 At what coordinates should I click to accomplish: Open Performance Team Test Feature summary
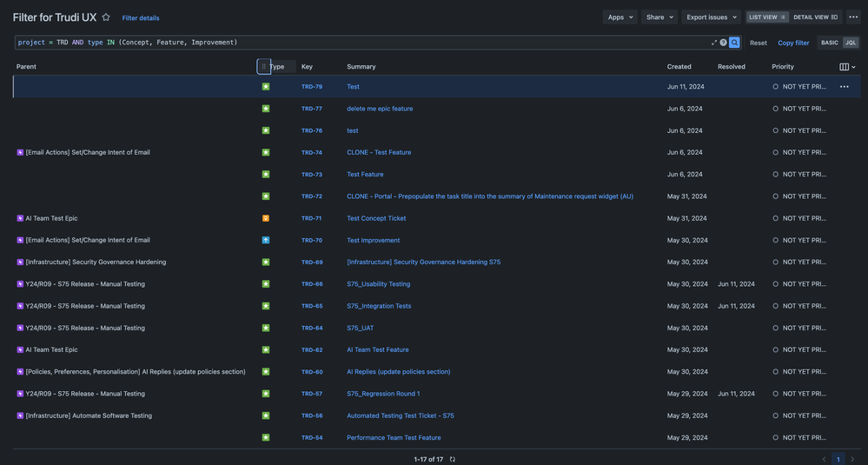tap(394, 437)
